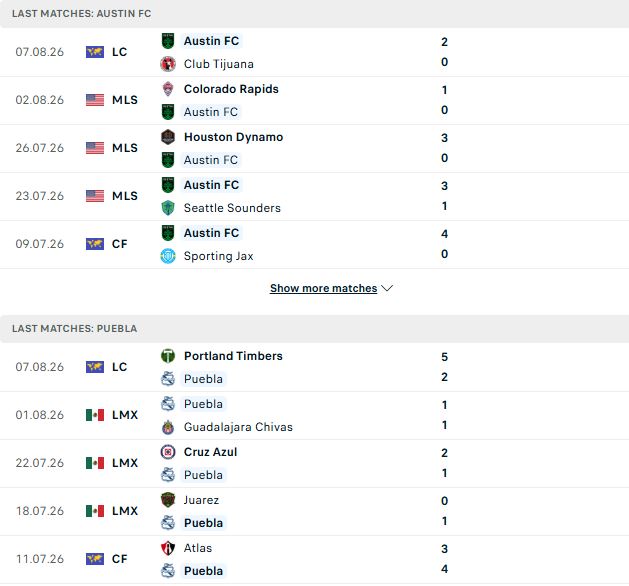Click the date 18.07.26
Screen dimensions: 629x586
click(40, 511)
